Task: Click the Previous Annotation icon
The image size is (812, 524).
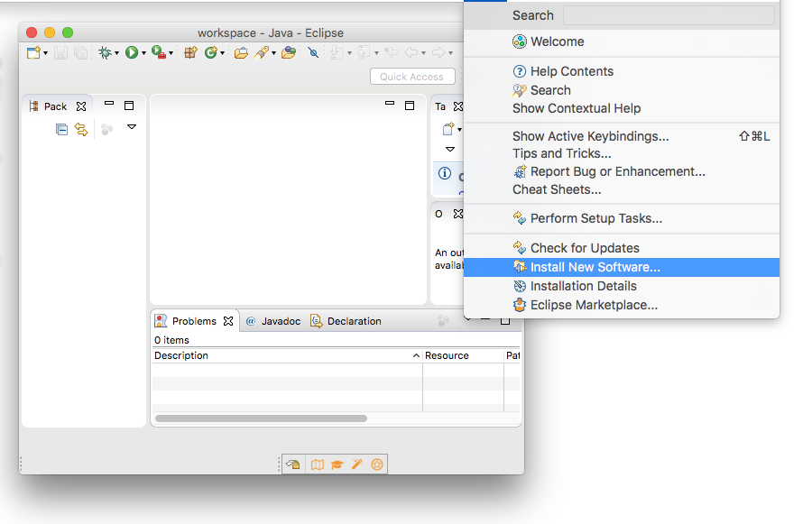Action: click(364, 53)
